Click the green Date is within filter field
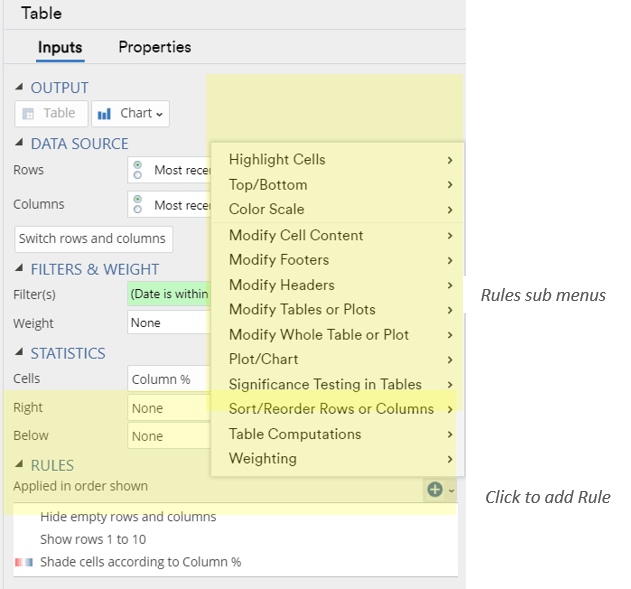This screenshot has height=589, width=631. [169, 294]
